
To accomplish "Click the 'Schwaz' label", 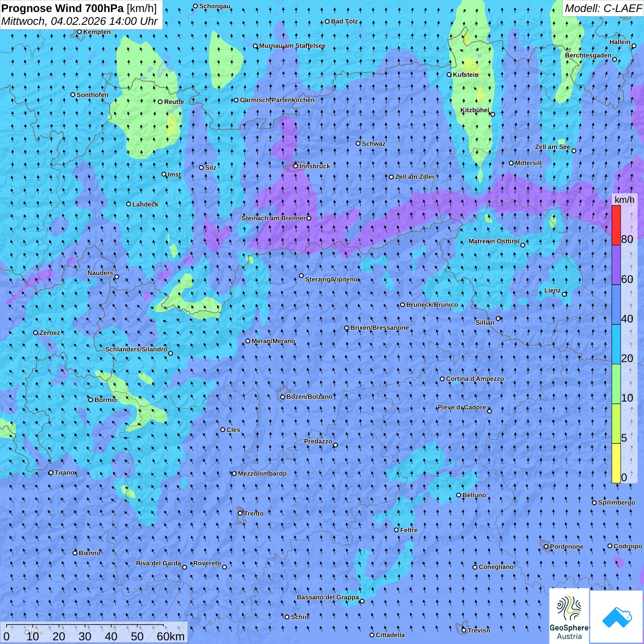I will [x=374, y=144].
